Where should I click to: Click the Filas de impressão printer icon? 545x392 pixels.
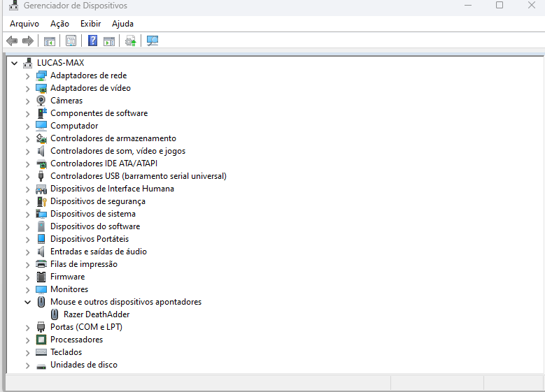[x=41, y=264]
